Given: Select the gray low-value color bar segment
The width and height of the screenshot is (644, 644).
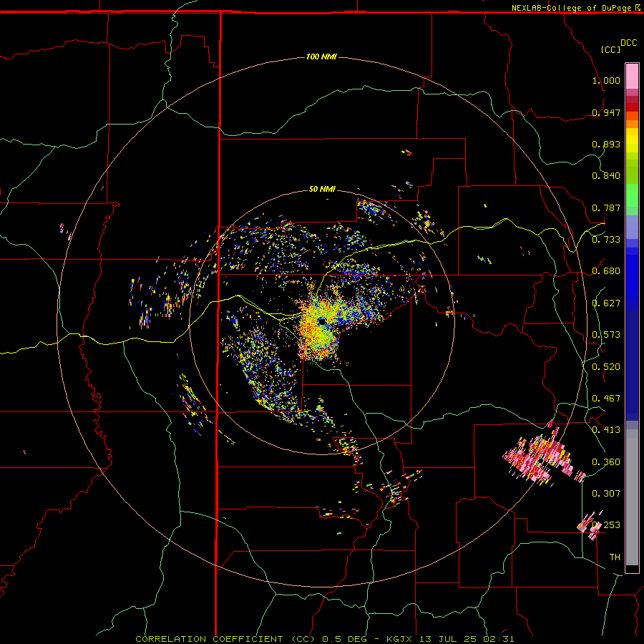Looking at the screenshot, I should coord(632,497).
